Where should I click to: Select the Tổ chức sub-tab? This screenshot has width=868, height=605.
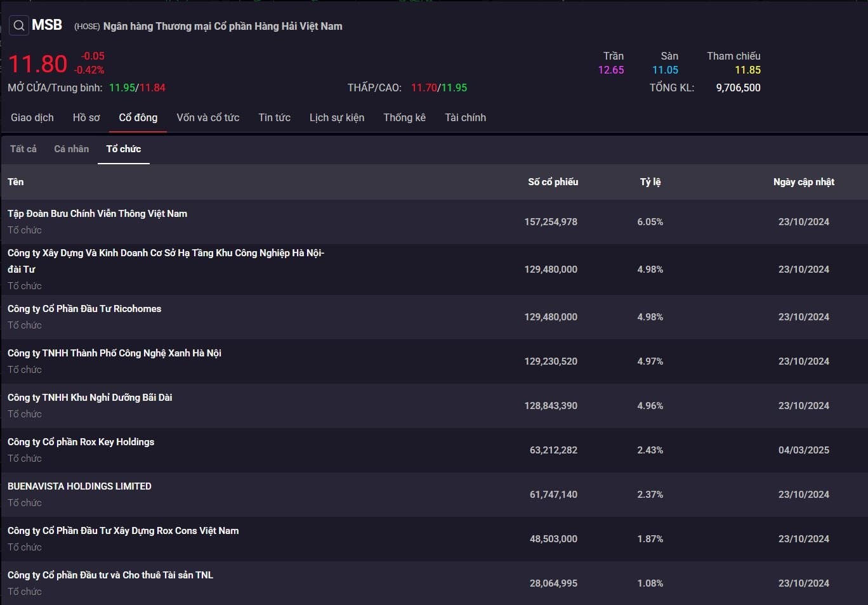click(x=124, y=148)
